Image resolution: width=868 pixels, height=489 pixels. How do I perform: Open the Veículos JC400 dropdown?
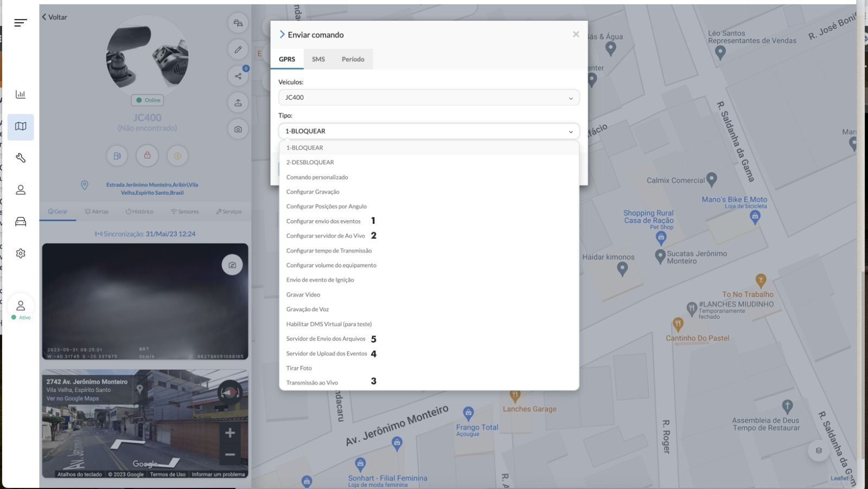pos(429,98)
